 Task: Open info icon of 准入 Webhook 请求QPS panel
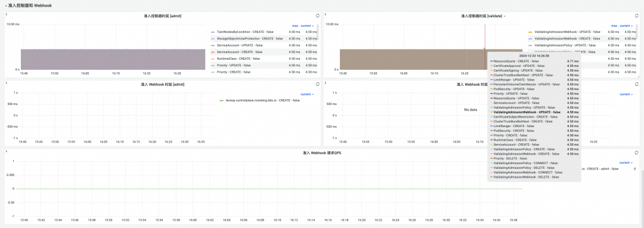point(7,151)
